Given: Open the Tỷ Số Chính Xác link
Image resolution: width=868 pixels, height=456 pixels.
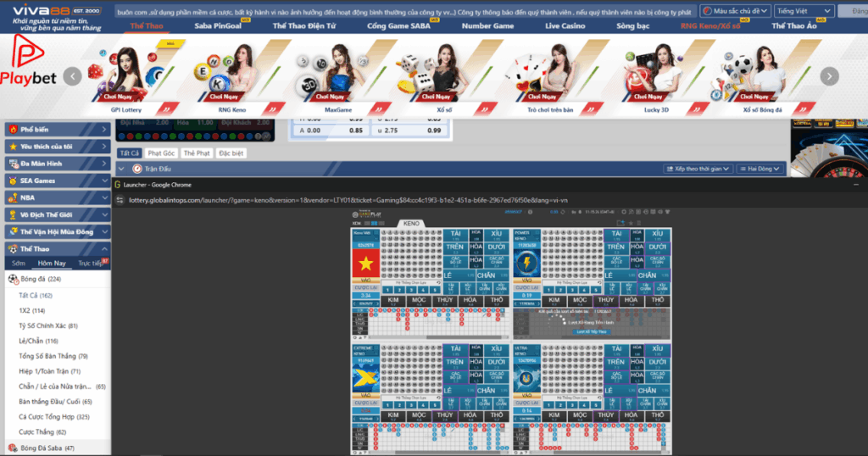Looking at the screenshot, I should click(48, 325).
